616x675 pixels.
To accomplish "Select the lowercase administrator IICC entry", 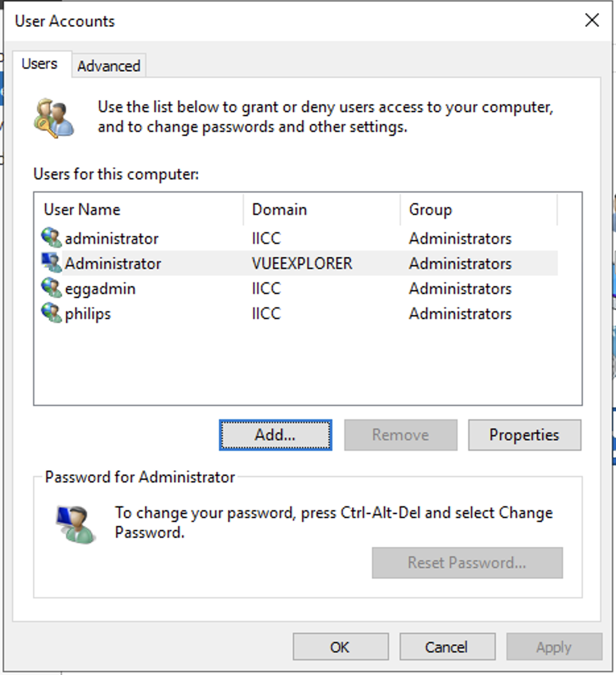I will click(x=111, y=238).
